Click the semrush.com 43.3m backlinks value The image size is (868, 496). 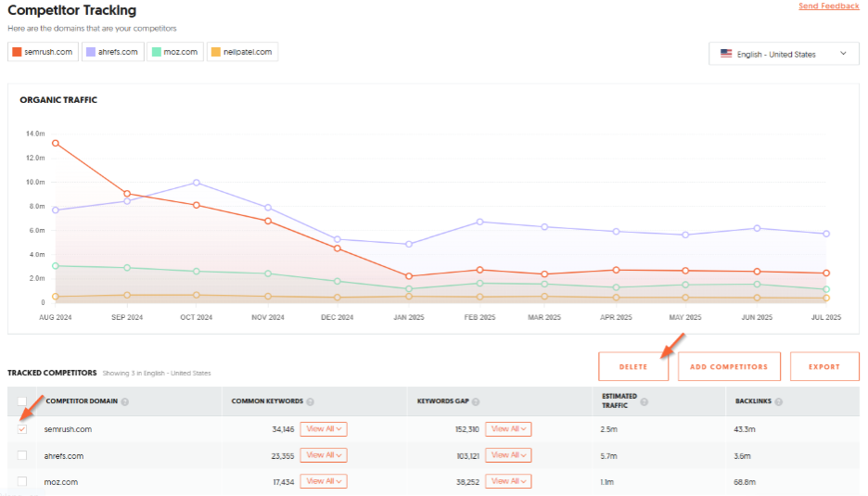point(745,429)
